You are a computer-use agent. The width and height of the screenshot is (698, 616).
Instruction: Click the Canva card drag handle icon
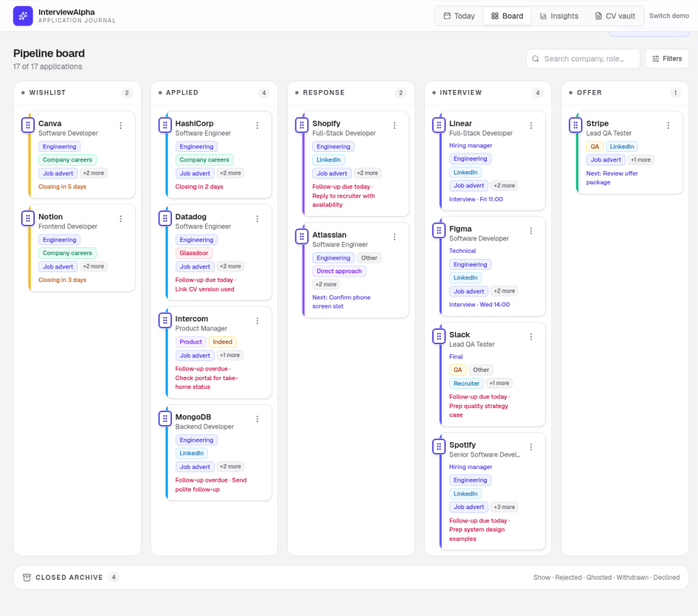28,125
